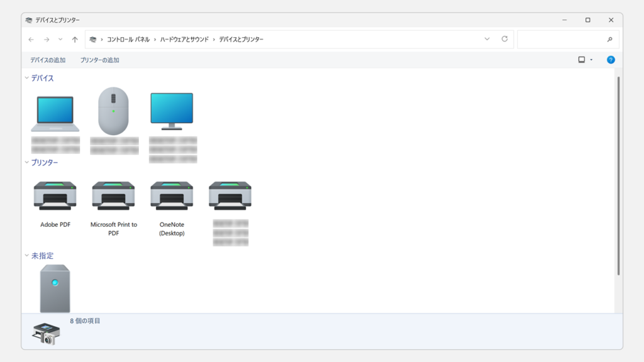
Task: Click デバイスの追加 in the toolbar
Action: [48, 60]
